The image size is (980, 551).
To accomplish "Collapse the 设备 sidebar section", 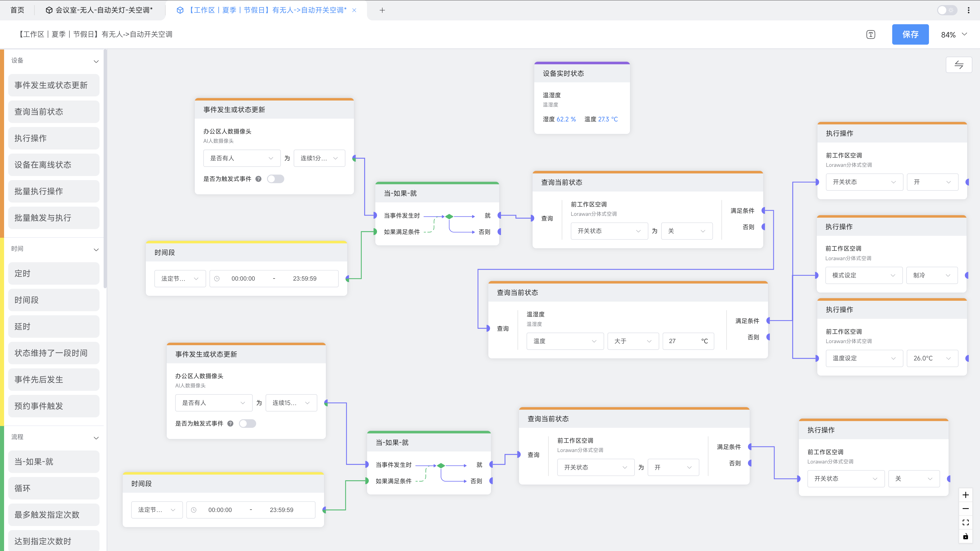I will pyautogui.click(x=96, y=61).
